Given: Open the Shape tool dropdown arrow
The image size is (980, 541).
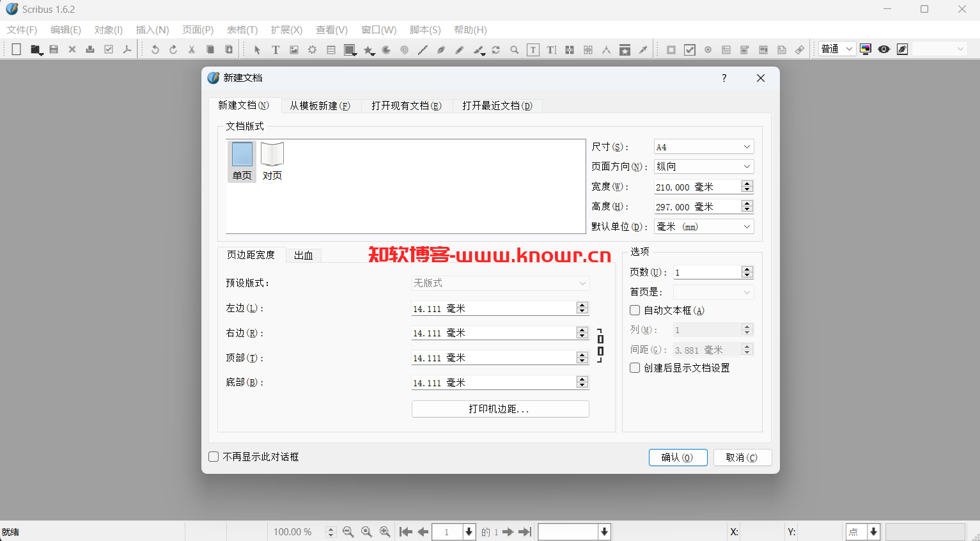Looking at the screenshot, I should (x=355, y=54).
